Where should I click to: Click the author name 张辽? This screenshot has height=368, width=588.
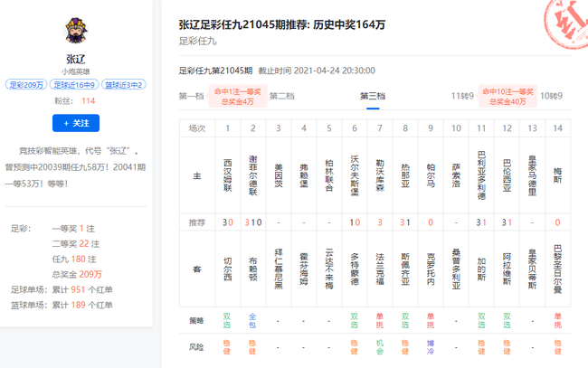(76, 59)
